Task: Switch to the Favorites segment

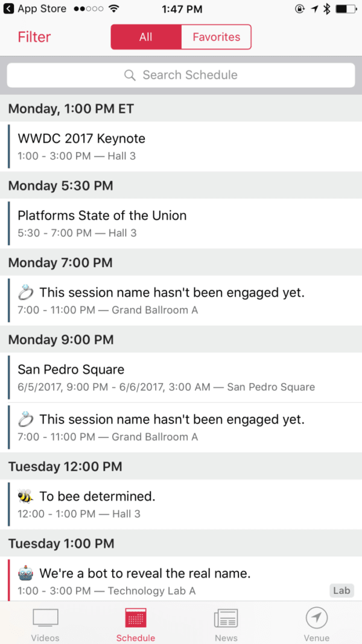Action: (216, 37)
